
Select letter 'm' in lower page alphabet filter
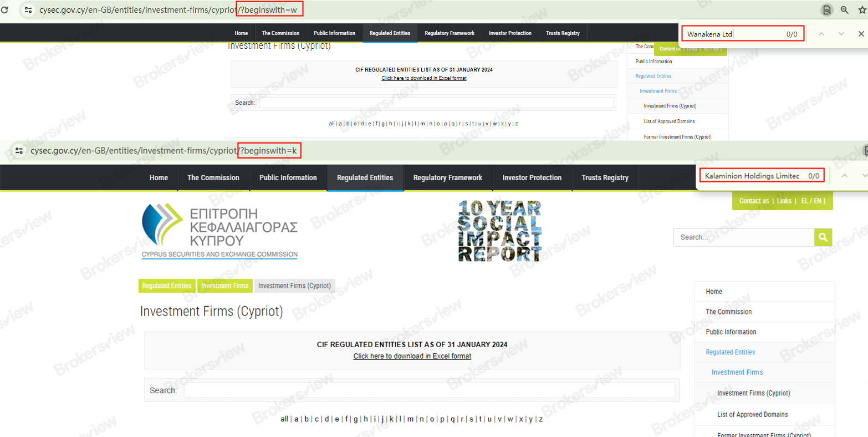[x=410, y=419]
